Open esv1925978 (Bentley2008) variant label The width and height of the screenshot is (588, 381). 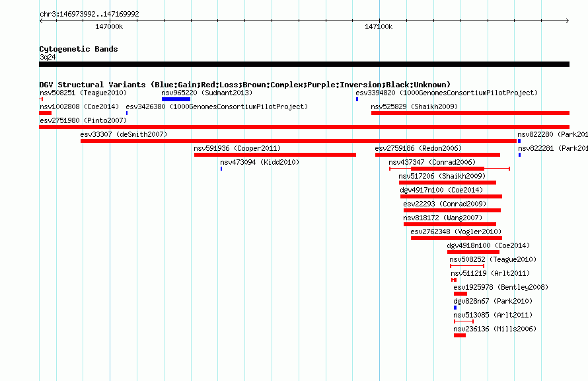501,287
